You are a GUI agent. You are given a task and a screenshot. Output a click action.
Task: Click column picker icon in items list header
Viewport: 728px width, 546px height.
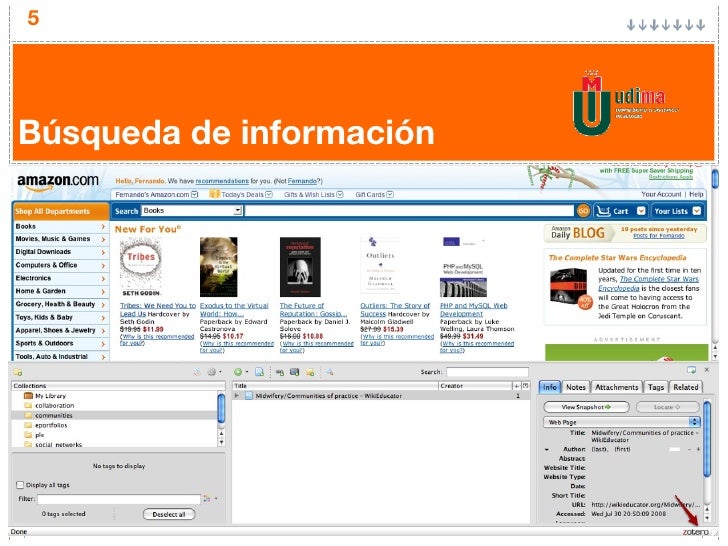525,386
